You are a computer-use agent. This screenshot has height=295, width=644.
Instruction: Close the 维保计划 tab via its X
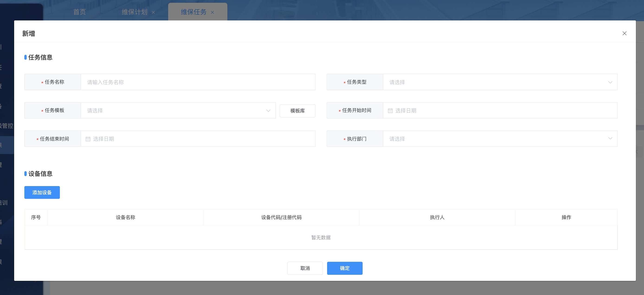(x=153, y=12)
